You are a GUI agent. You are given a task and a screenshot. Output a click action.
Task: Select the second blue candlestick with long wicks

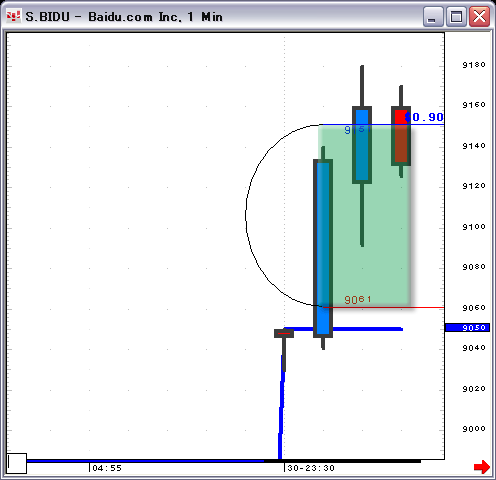pyautogui.click(x=362, y=145)
